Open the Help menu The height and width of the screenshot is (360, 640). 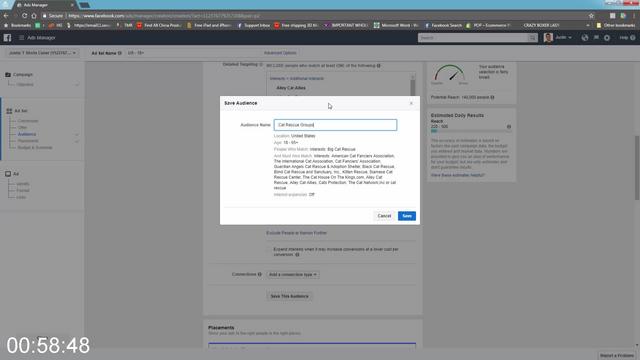[x=627, y=38]
